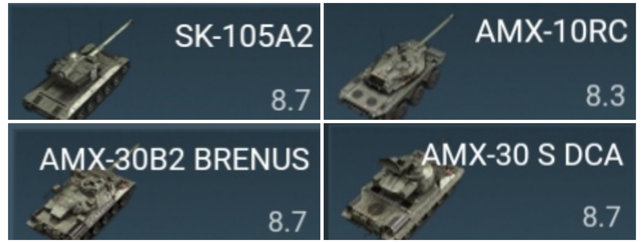Click 8.7 rating on AMX-30 S DCA
Screen dimensions: 644x243
(601, 217)
